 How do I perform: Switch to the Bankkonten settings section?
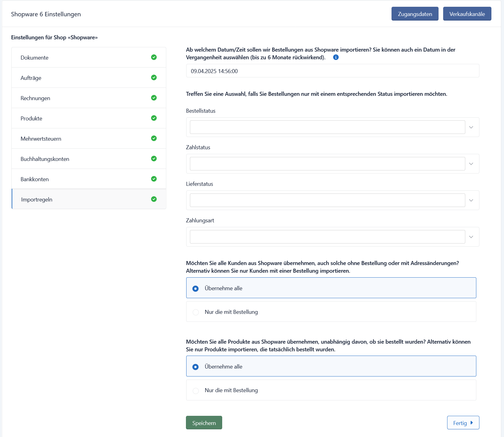[x=35, y=179]
